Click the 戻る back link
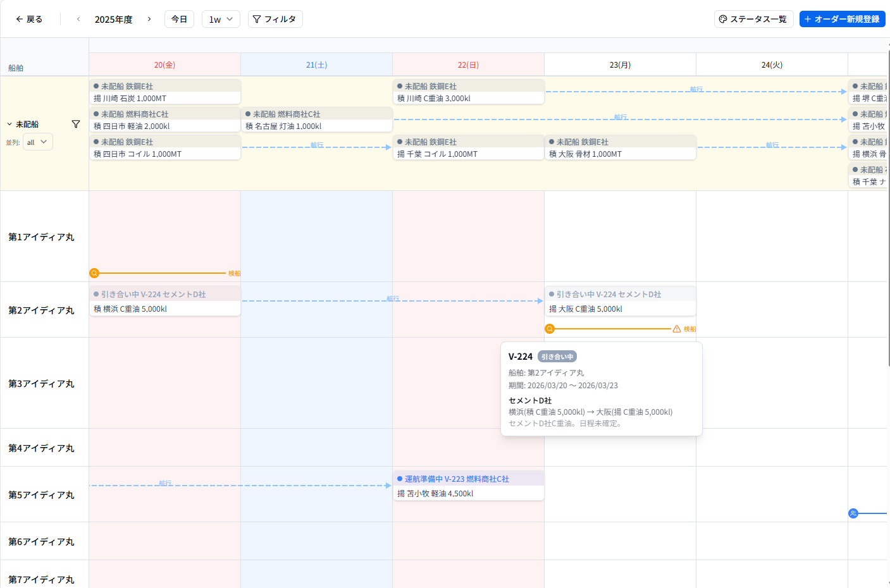890x588 pixels. pos(29,19)
